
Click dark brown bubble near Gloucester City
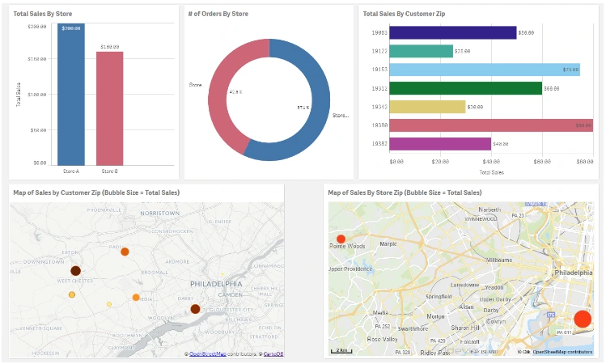pos(195,309)
